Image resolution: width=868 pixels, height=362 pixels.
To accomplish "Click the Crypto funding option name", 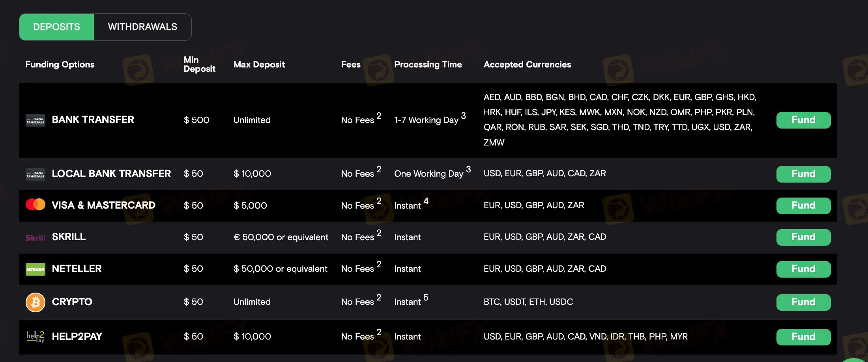I will (x=72, y=302).
